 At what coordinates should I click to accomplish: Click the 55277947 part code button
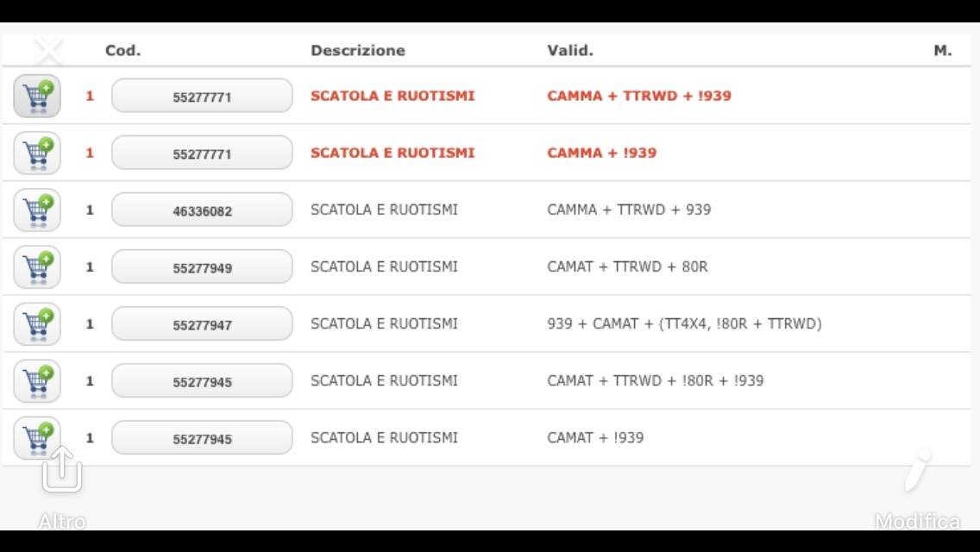[x=202, y=324]
